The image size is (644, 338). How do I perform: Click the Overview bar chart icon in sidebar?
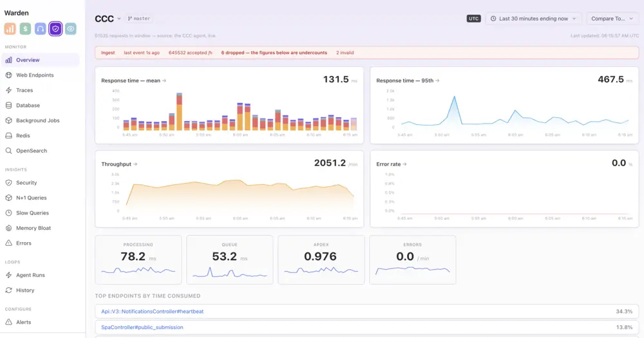click(x=8, y=60)
